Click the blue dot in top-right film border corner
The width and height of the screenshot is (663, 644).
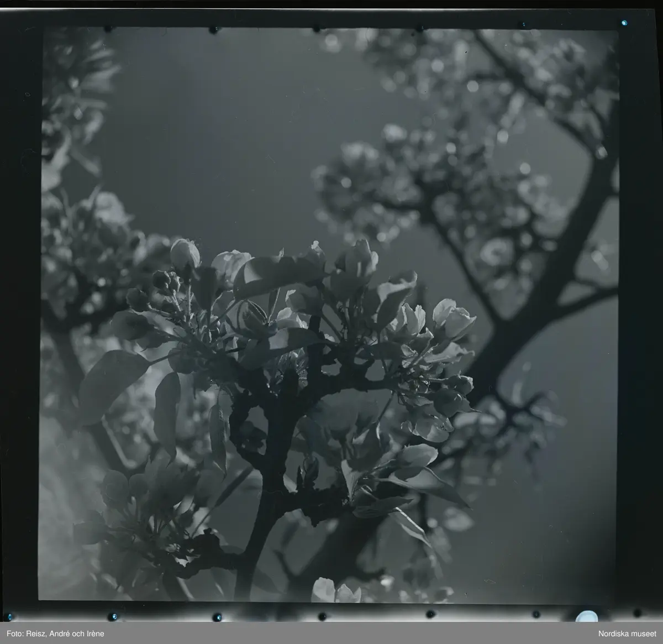pos(624,23)
